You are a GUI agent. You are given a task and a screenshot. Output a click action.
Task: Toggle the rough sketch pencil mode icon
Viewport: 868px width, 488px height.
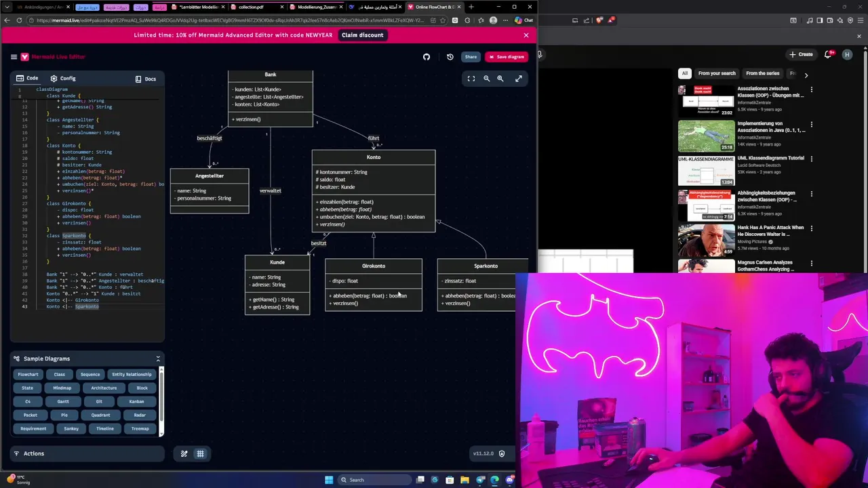[184, 454]
